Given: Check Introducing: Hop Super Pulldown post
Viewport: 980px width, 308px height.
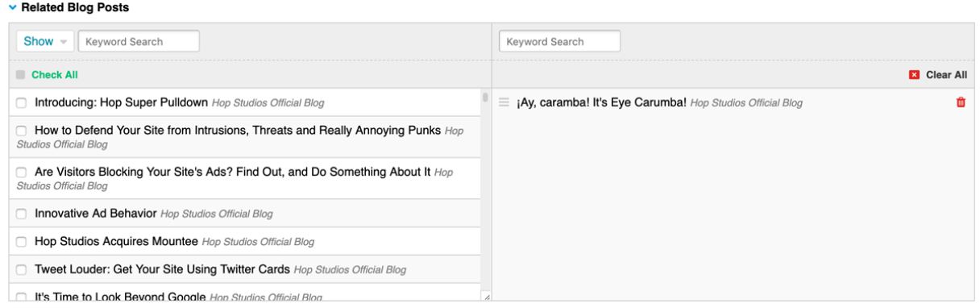Looking at the screenshot, I should pyautogui.click(x=22, y=102).
